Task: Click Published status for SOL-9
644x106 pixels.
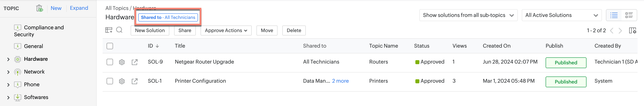Action: (x=566, y=63)
